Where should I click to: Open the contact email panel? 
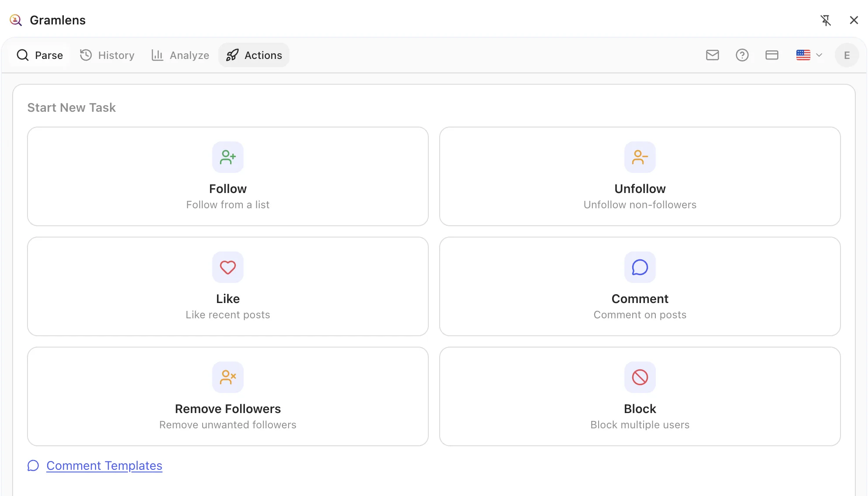coord(712,55)
